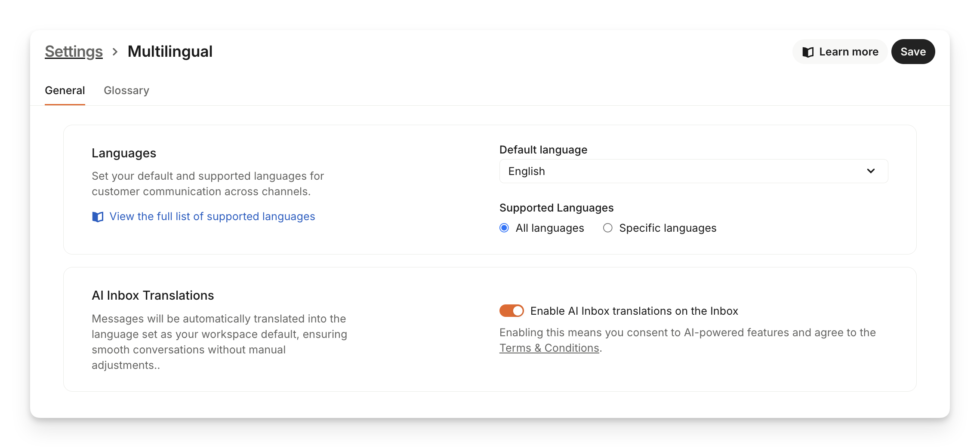Click the AI Inbox Translations heading
The image size is (980, 448).
tap(153, 295)
